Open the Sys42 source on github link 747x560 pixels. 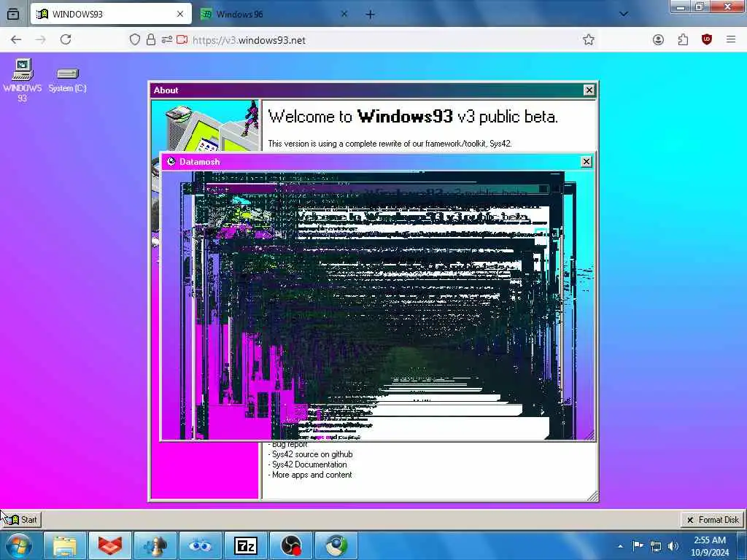(311, 454)
